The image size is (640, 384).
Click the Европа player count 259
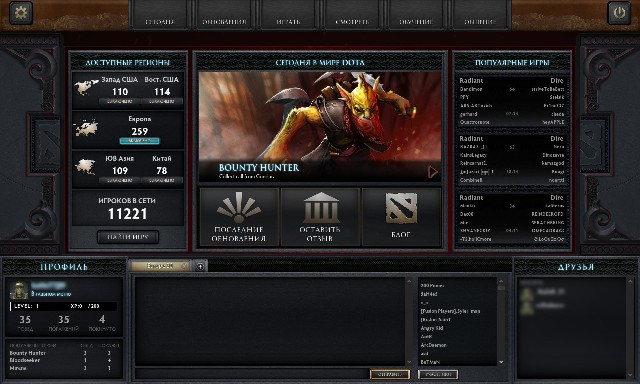140,131
